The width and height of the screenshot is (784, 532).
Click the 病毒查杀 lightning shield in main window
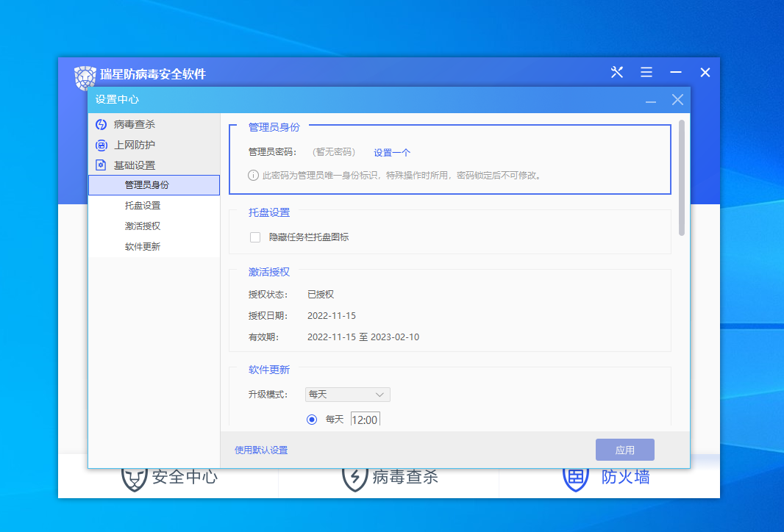pyautogui.click(x=355, y=478)
